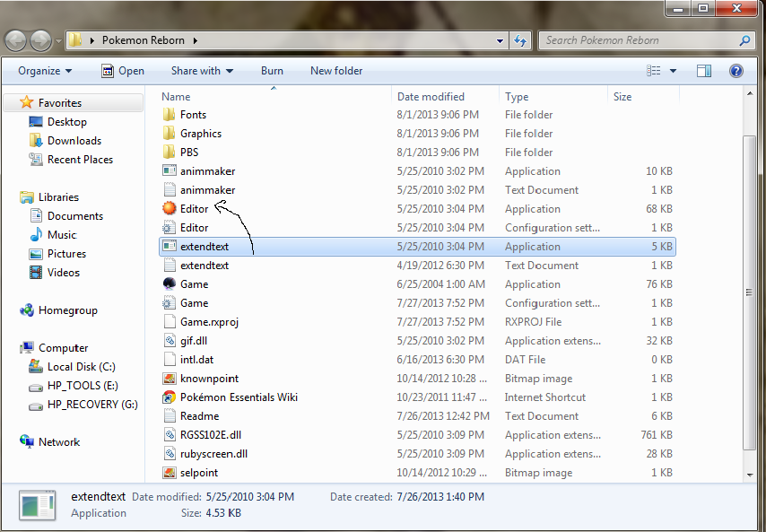Click the New folder button
This screenshot has width=766, height=532.
coord(336,71)
